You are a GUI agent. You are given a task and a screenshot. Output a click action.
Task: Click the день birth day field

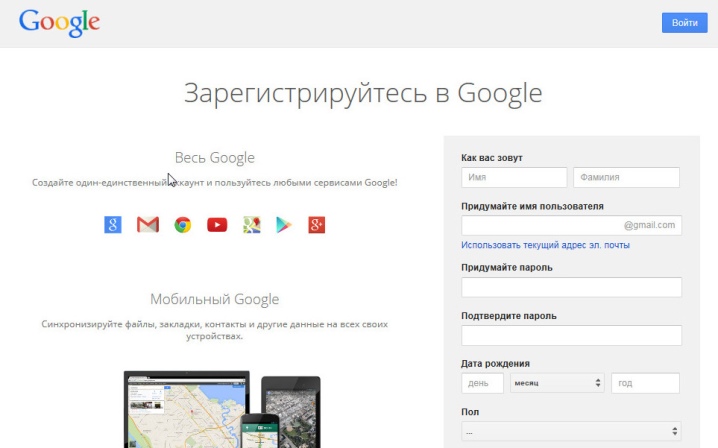(x=483, y=383)
